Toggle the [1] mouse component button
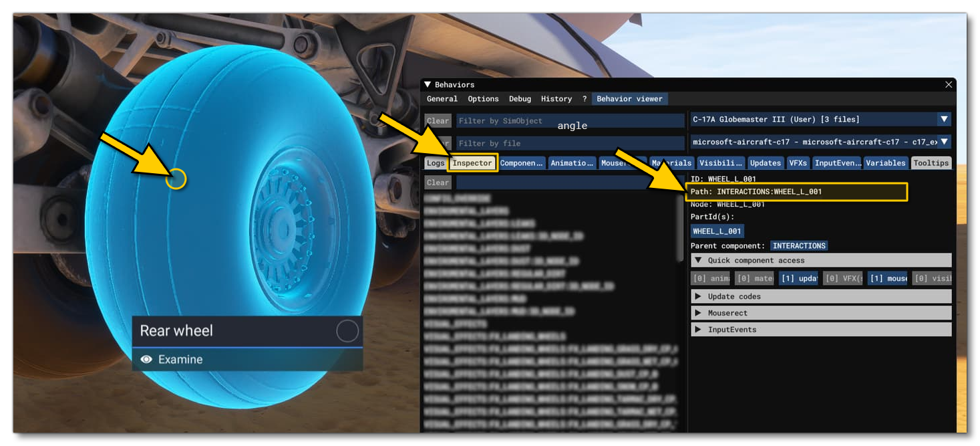The height and width of the screenshot is (446, 980). [x=887, y=278]
